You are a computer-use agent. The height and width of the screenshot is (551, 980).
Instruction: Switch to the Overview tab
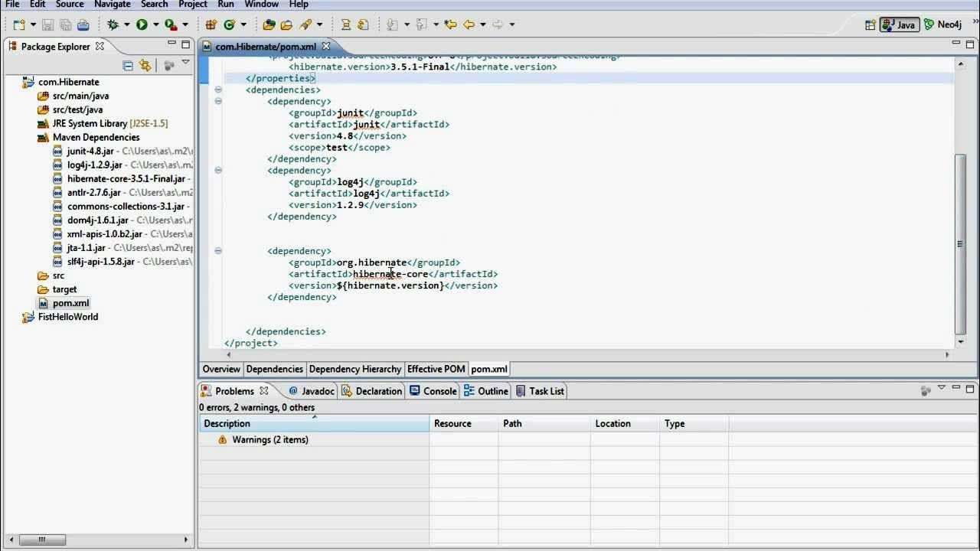click(x=221, y=369)
